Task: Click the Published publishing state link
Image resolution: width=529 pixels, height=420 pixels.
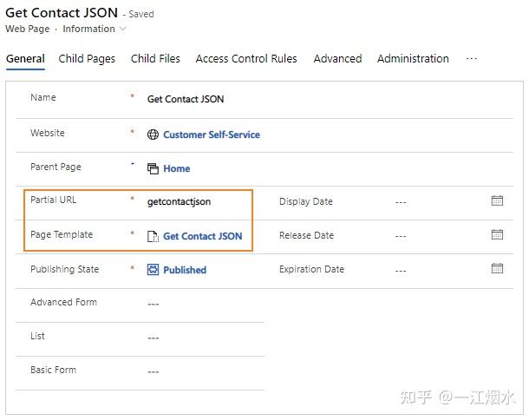Action: (x=185, y=270)
